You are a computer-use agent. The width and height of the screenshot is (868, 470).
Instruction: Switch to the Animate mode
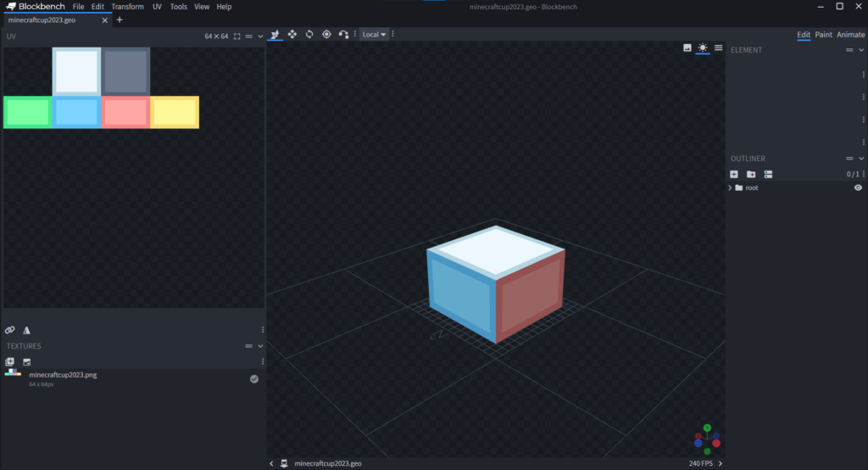(851, 35)
